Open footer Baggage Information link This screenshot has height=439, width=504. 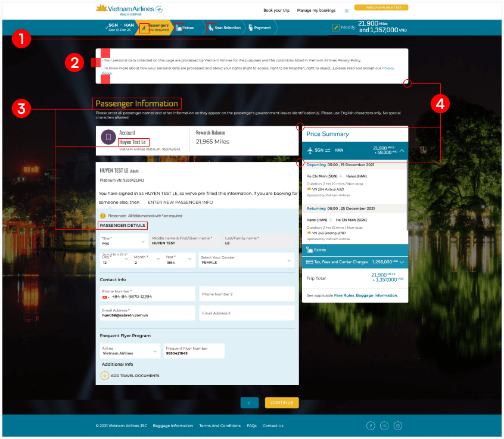(x=173, y=425)
